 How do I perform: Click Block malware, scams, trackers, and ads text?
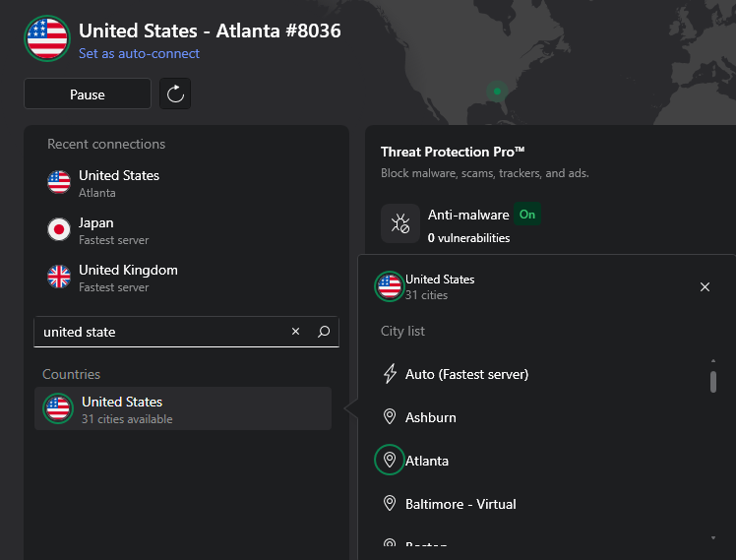click(x=485, y=173)
